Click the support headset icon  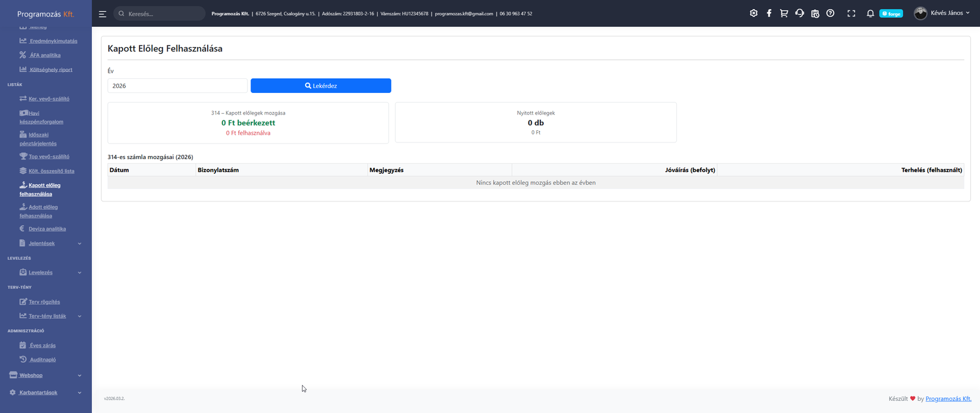click(799, 13)
